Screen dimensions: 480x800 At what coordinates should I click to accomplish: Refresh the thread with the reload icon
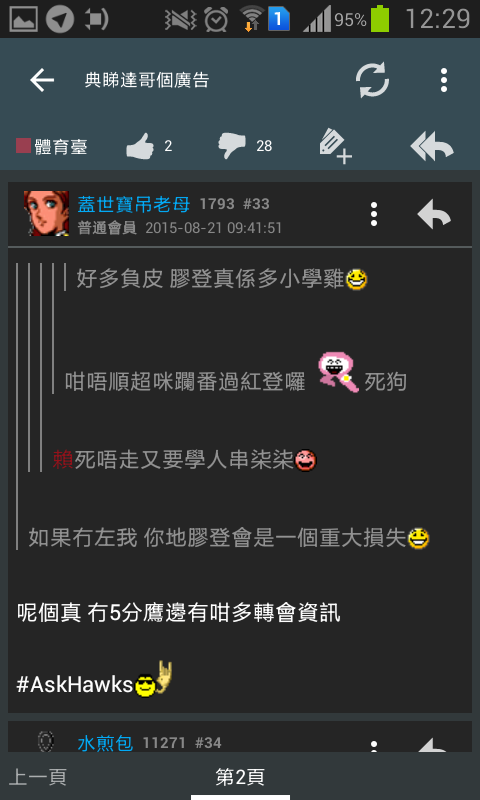(372, 80)
